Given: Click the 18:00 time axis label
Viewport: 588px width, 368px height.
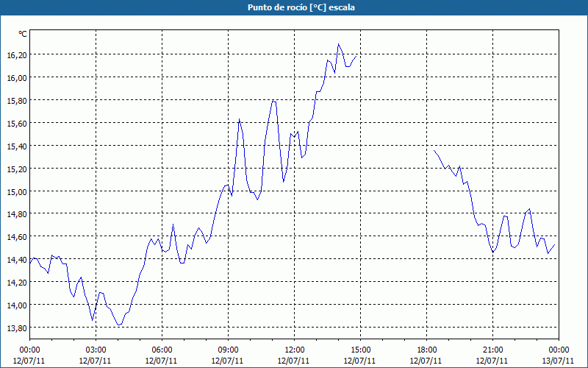Looking at the screenshot, I should (427, 350).
